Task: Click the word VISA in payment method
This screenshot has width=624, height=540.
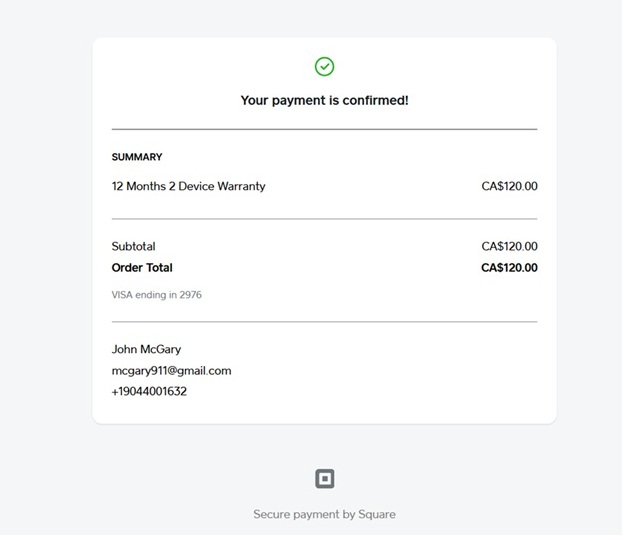Action: 123,295
